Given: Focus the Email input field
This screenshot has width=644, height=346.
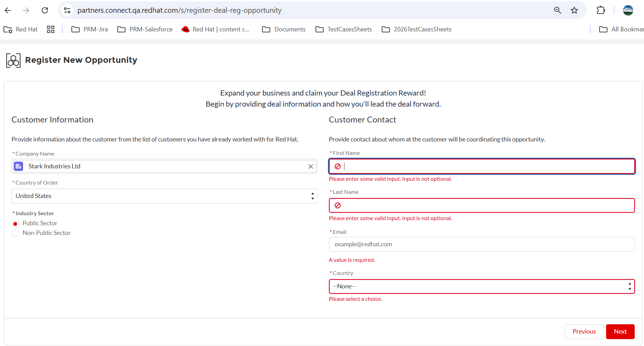Looking at the screenshot, I should tap(482, 244).
